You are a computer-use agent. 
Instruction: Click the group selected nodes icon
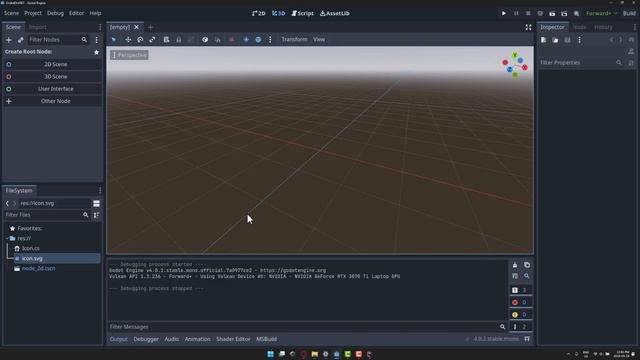pos(191,40)
